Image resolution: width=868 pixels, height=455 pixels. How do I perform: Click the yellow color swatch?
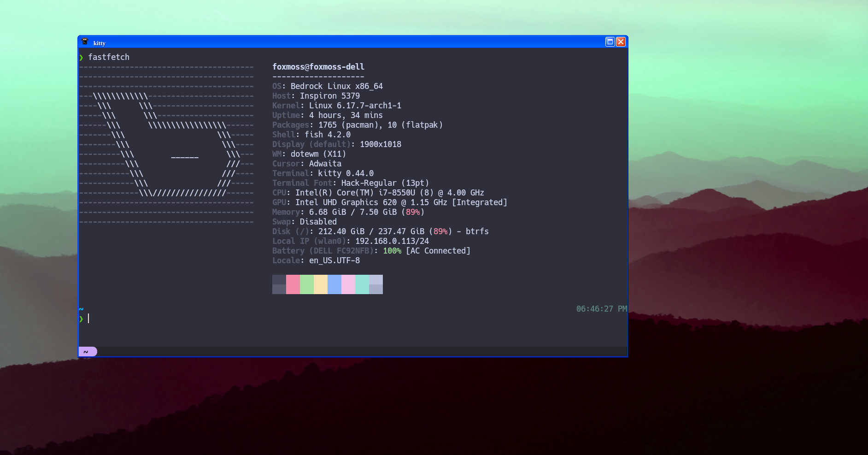[x=321, y=284]
